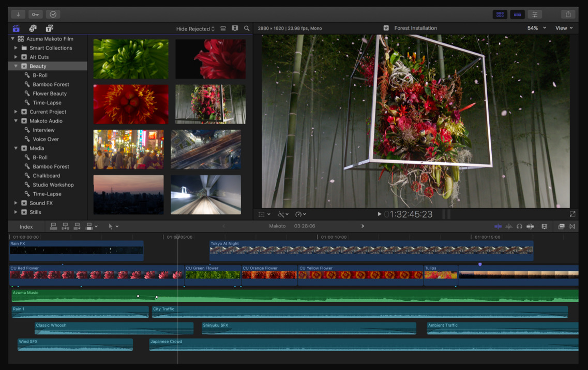Click the Import Media arrow icon

(18, 14)
